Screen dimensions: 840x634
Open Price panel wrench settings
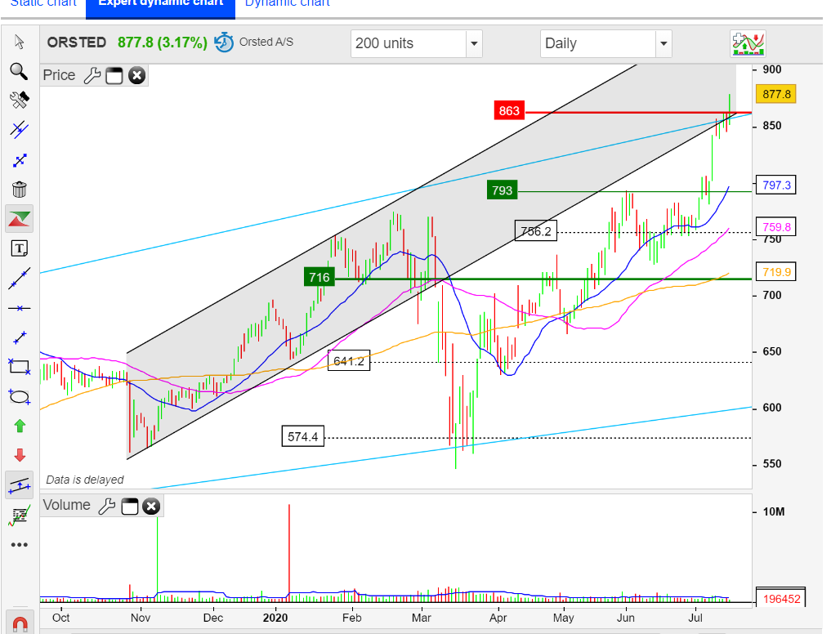coord(92,76)
